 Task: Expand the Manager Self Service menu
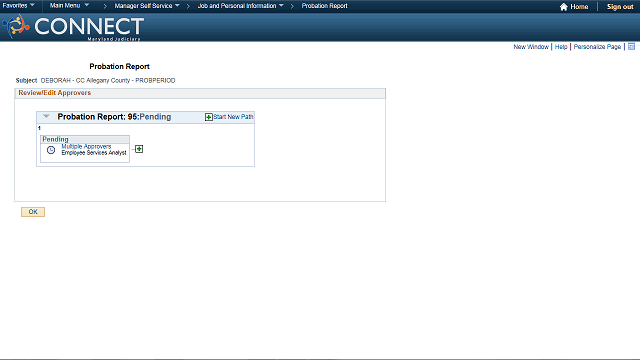click(147, 6)
